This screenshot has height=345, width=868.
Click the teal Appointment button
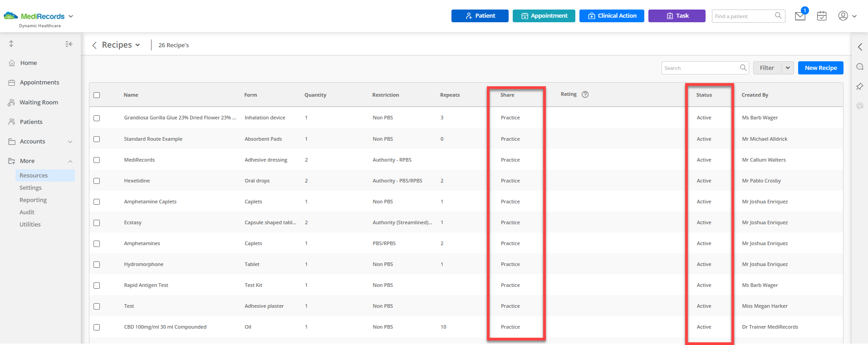click(x=544, y=16)
